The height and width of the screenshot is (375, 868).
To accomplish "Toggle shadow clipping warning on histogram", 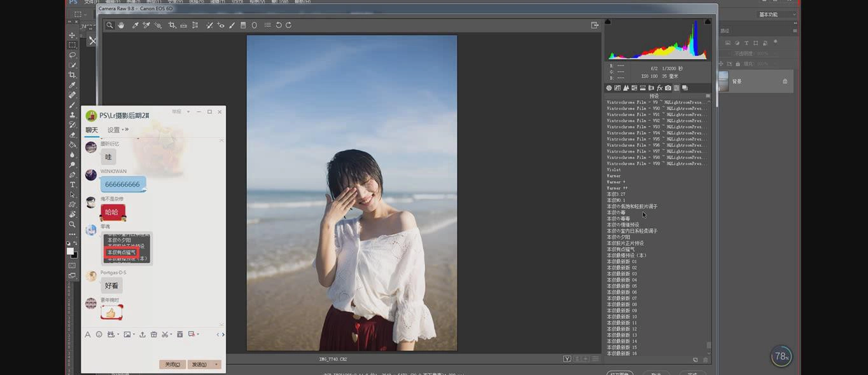I will 608,22.
